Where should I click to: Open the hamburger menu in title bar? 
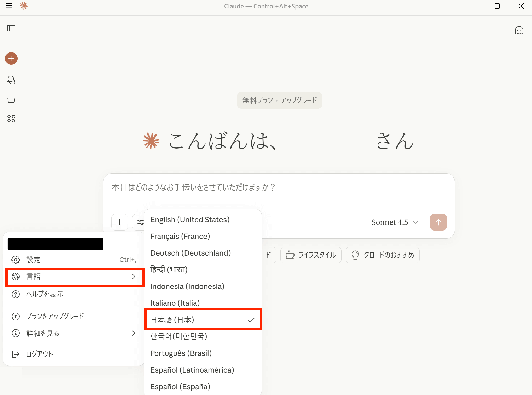pyautogui.click(x=9, y=6)
